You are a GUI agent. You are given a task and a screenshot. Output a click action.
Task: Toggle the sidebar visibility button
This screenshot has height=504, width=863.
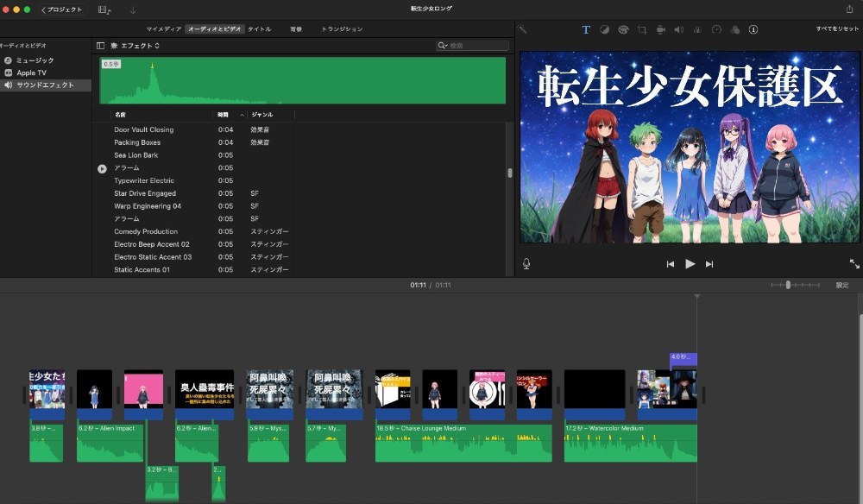click(x=100, y=46)
